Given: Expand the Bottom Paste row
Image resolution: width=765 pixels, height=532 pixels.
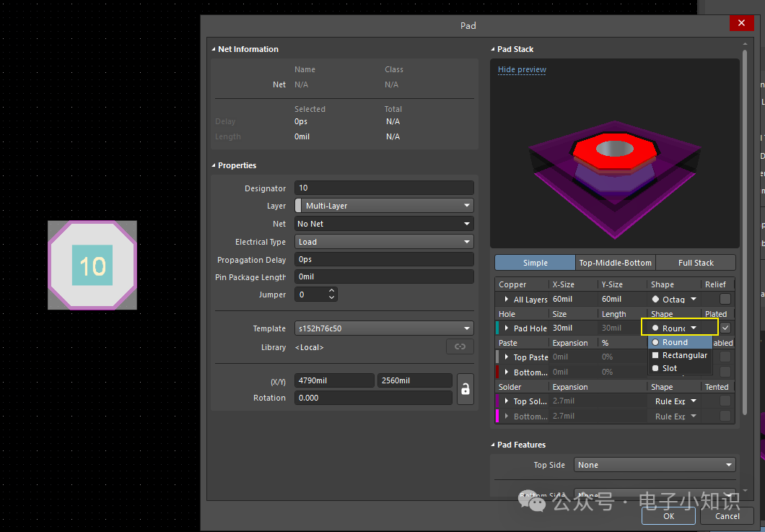Looking at the screenshot, I should click(x=507, y=372).
